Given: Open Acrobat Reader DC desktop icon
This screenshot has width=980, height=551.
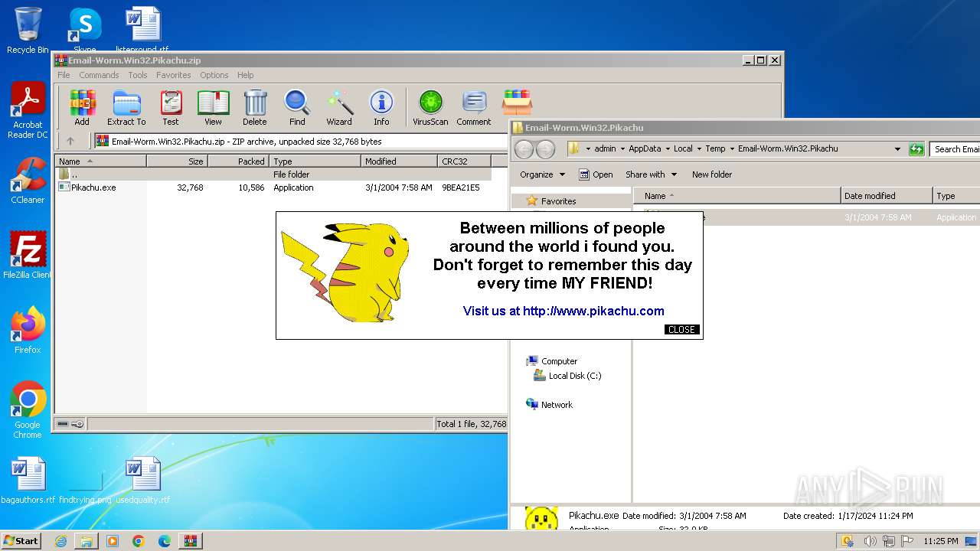Looking at the screenshot, I should pos(28,111).
